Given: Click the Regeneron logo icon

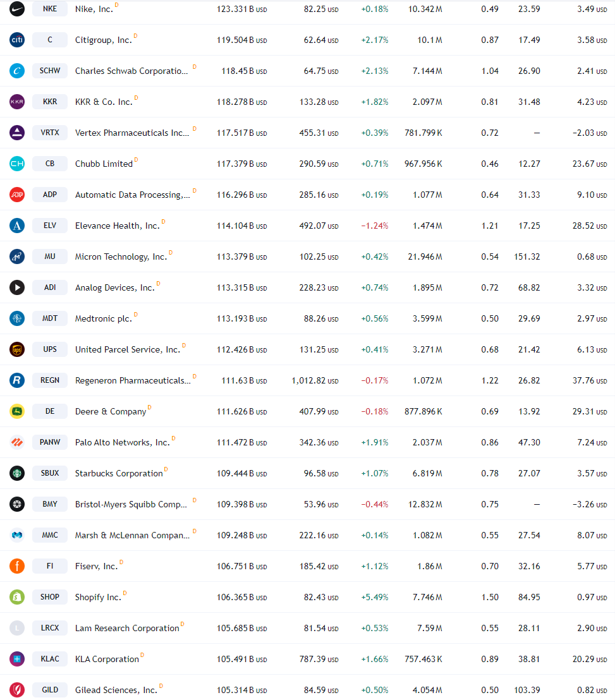Looking at the screenshot, I should pos(17,380).
